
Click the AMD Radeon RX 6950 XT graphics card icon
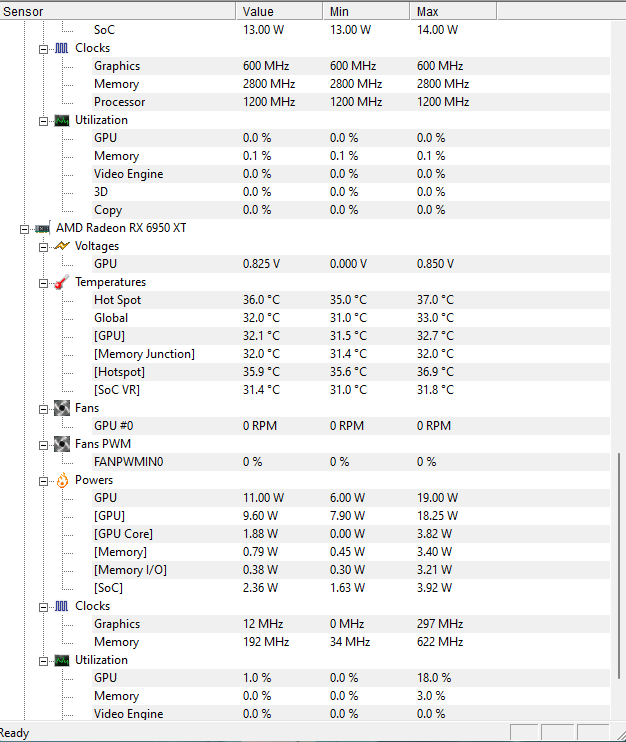[43, 229]
